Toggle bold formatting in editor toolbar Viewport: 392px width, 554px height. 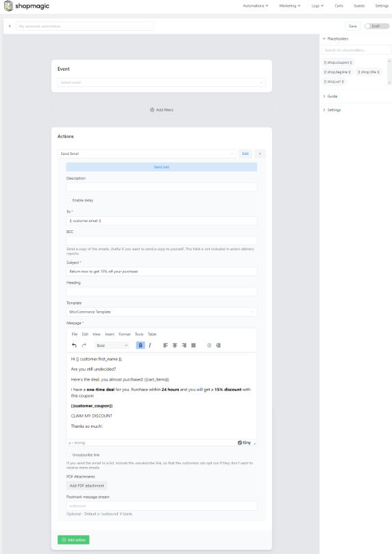tap(140, 345)
